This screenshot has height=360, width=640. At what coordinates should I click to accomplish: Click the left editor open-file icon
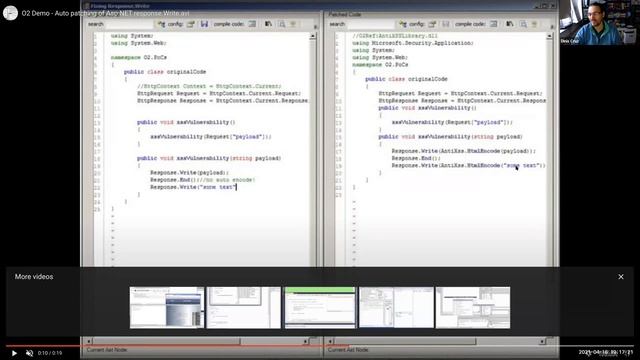point(191,24)
